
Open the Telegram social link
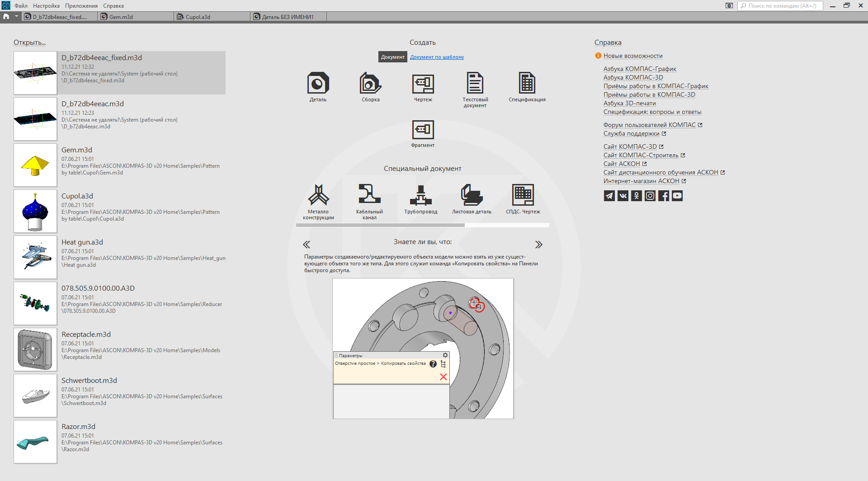pyautogui.click(x=609, y=196)
